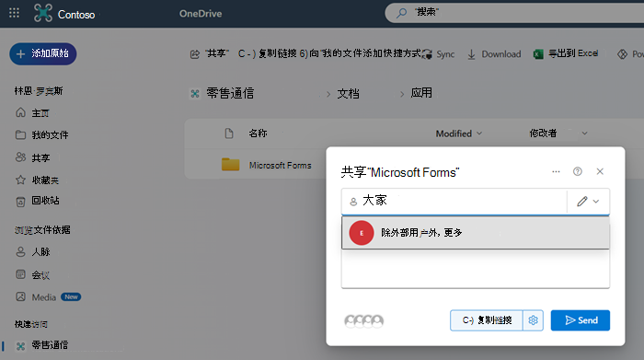Click the Power Automate diamond icon
Screen dimensions: 644x360
[x=622, y=53]
